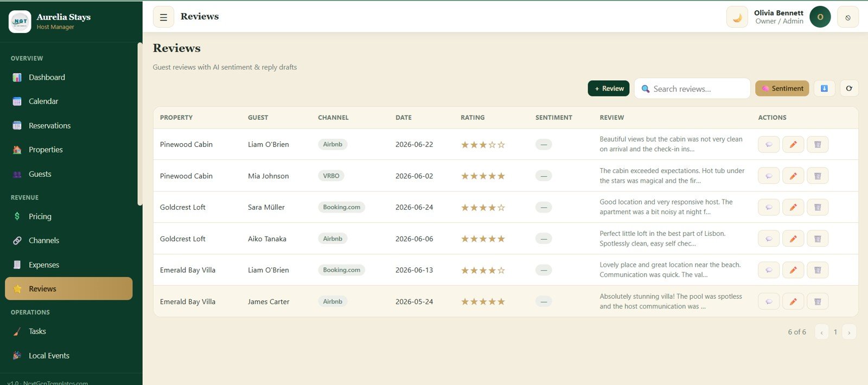Click the Rating column header
The height and width of the screenshot is (385, 868).
(x=473, y=118)
